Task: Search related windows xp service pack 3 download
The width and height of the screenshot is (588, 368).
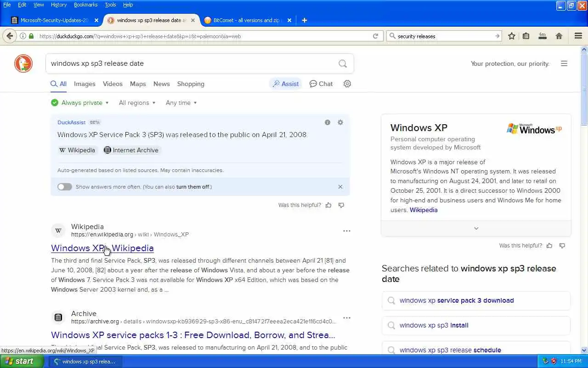Action: (476, 300)
